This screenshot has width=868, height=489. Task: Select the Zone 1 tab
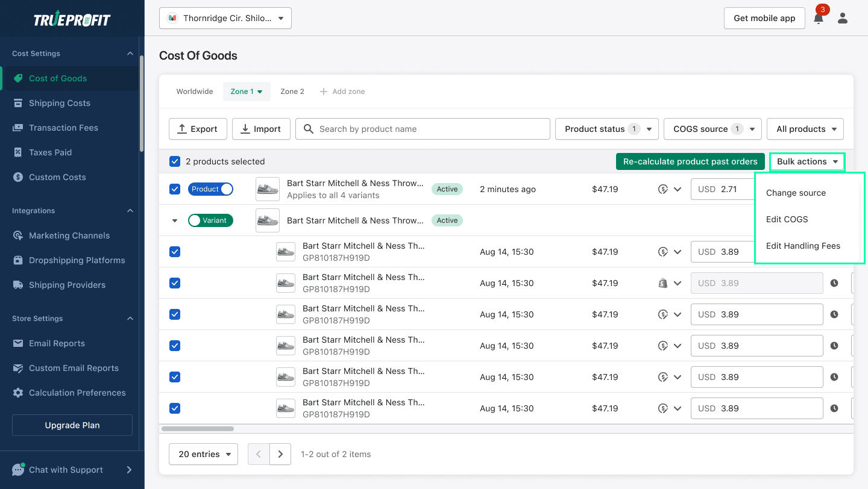pos(247,92)
